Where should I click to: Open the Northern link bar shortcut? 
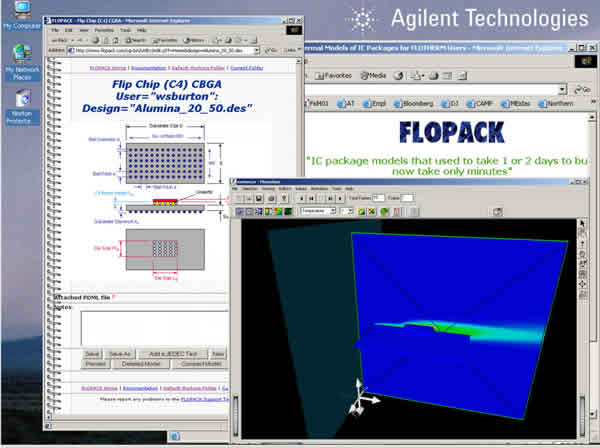coord(556,104)
